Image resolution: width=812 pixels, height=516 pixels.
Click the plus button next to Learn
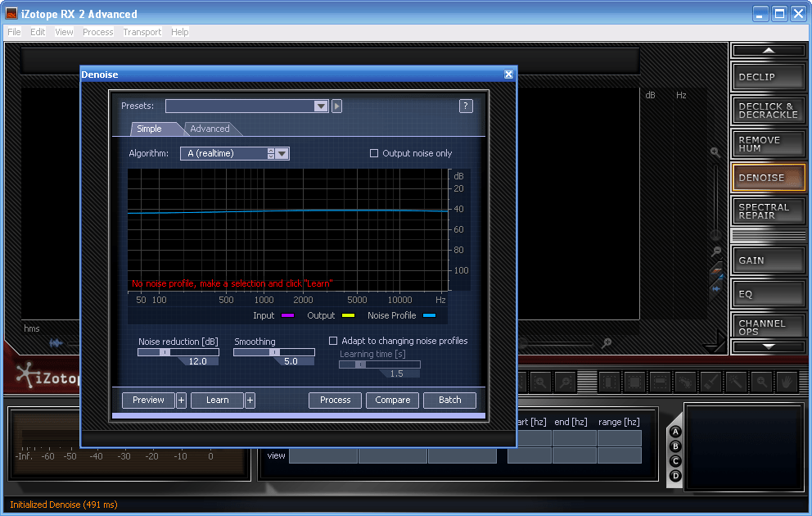point(250,400)
